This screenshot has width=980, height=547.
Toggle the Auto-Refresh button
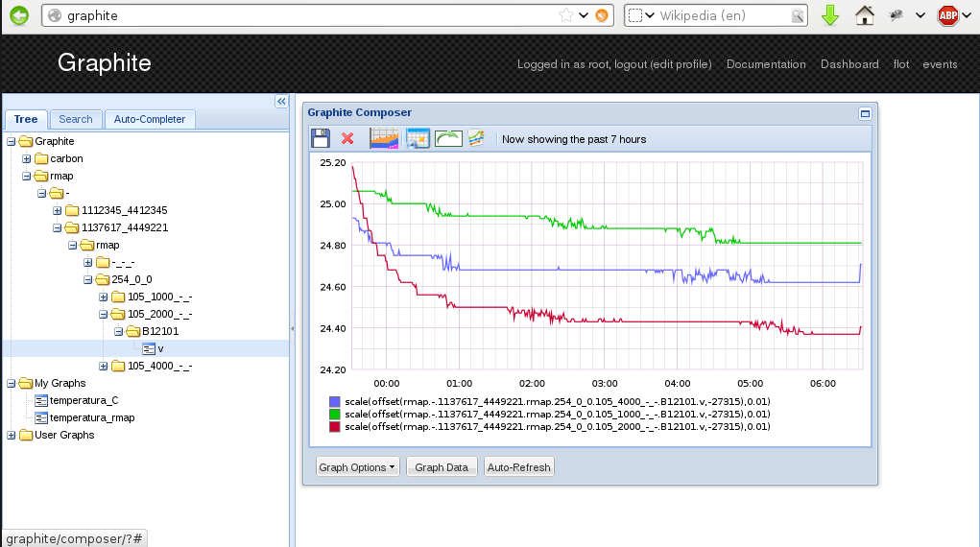click(x=518, y=467)
